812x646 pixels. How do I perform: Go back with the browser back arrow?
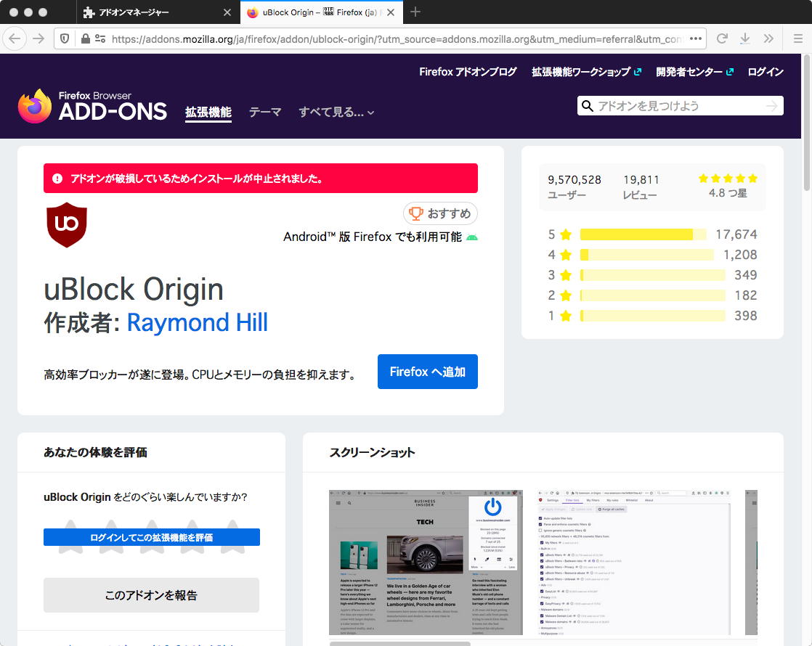click(15, 38)
